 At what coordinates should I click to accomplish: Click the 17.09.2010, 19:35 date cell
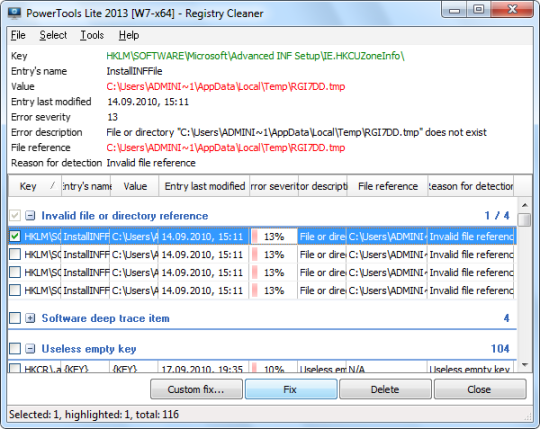coord(203,368)
